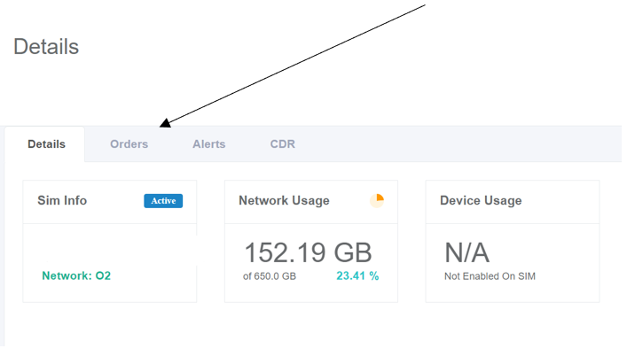Click the Not Enabled On SIM text
This screenshot has width=627, height=364.
[x=490, y=276]
